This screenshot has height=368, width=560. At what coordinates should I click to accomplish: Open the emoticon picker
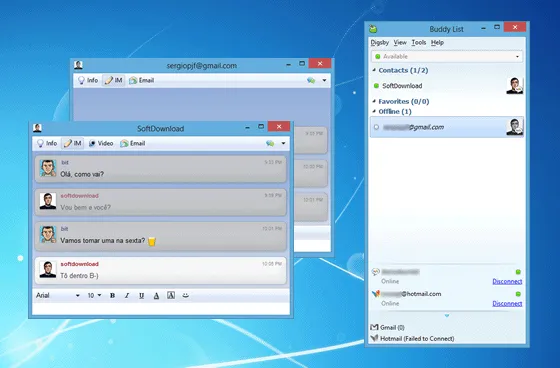tap(186, 295)
